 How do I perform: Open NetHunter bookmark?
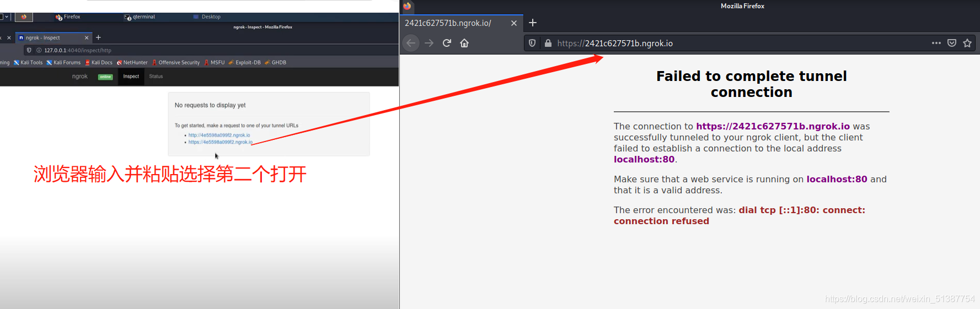(x=132, y=63)
